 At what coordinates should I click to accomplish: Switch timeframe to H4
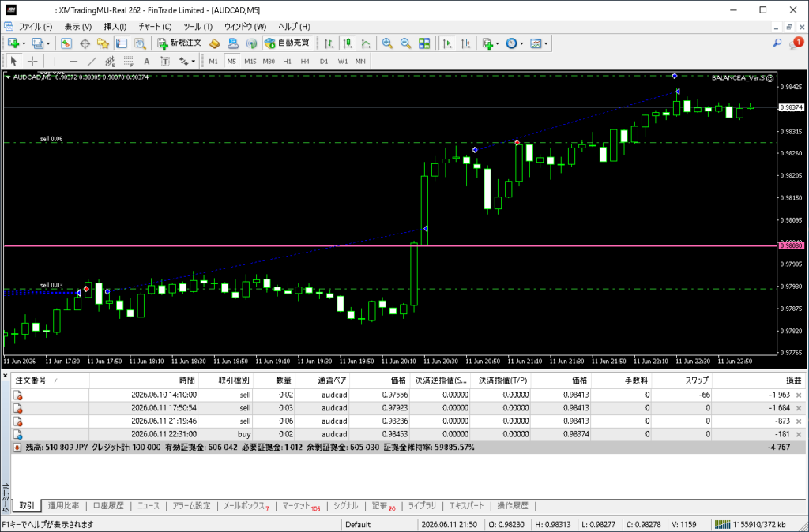pos(306,62)
